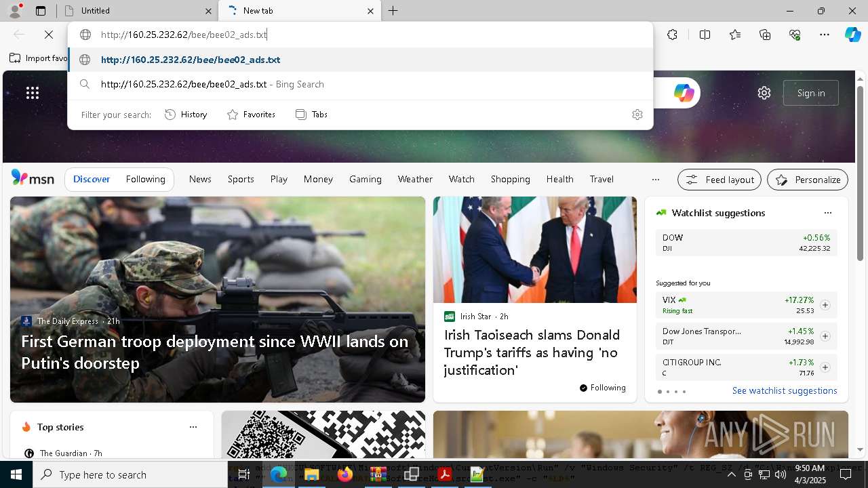
Task: Filter address bar search by Tabs
Action: pos(312,115)
